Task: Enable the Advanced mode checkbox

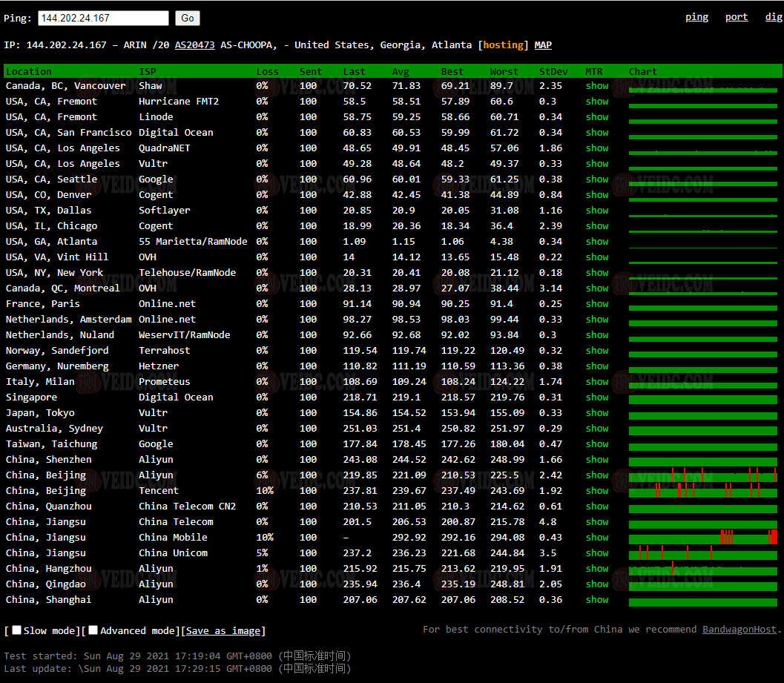Action: tap(93, 630)
